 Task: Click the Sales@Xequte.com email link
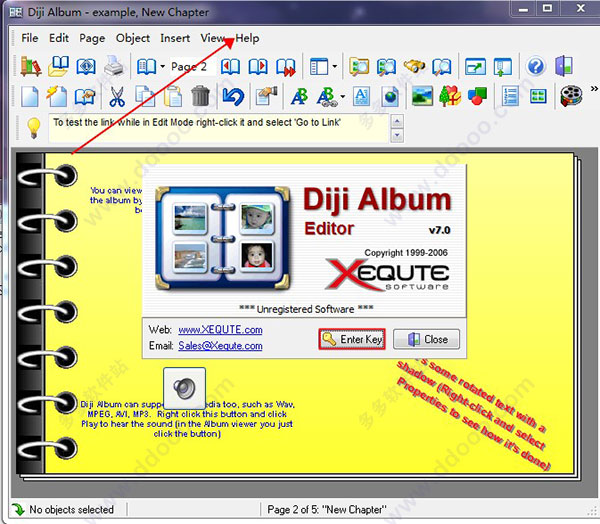220,346
